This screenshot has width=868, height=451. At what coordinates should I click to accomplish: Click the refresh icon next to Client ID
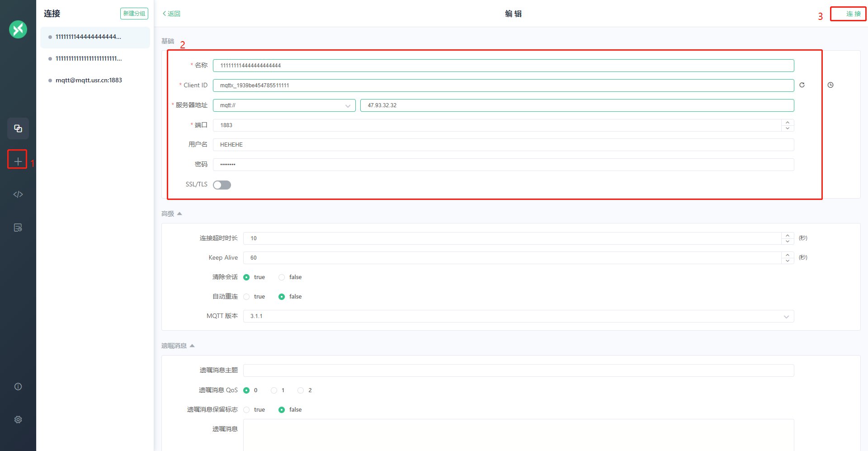click(x=802, y=85)
